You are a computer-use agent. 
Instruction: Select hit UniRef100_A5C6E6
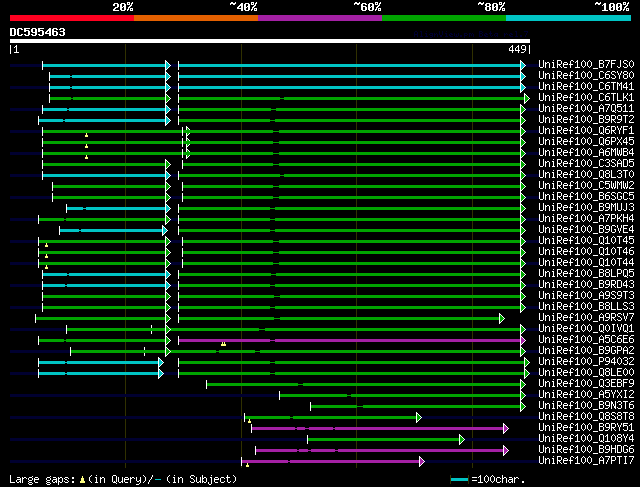tap(586, 340)
